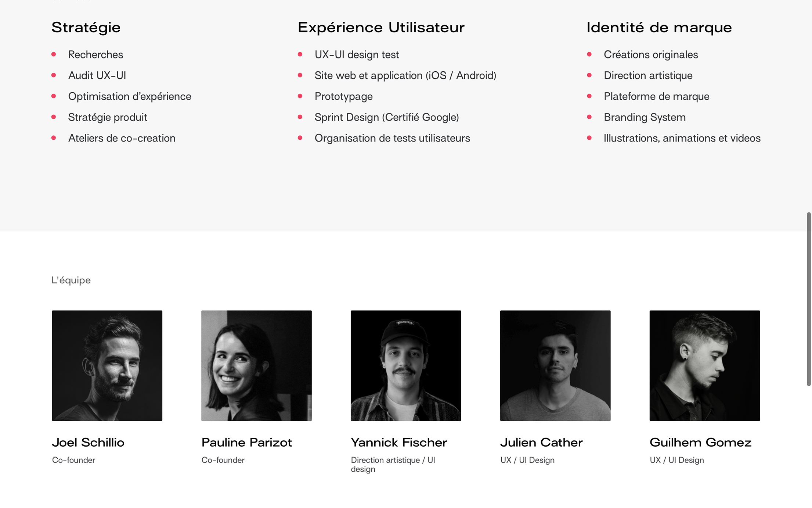
Task: Click the name Pauline Parizot
Action: pos(247,442)
